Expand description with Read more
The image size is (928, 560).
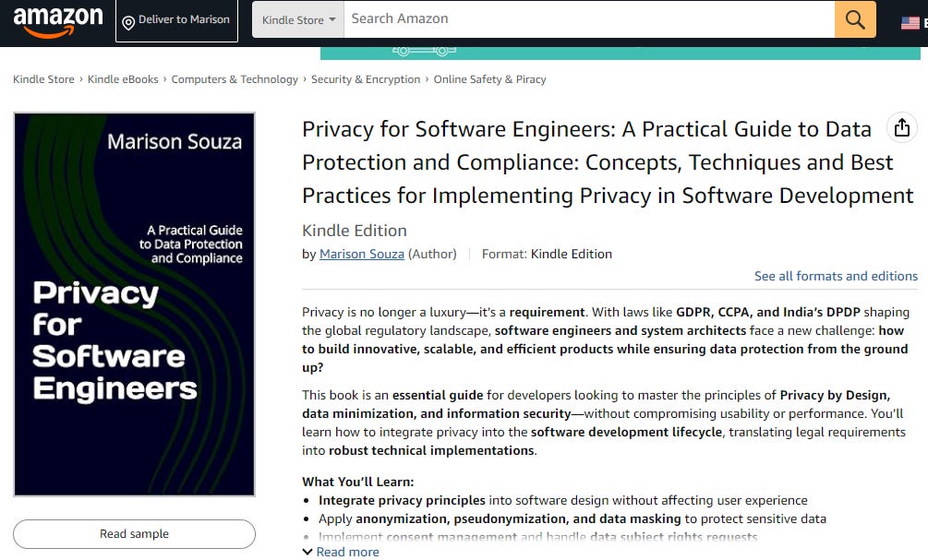click(x=341, y=552)
